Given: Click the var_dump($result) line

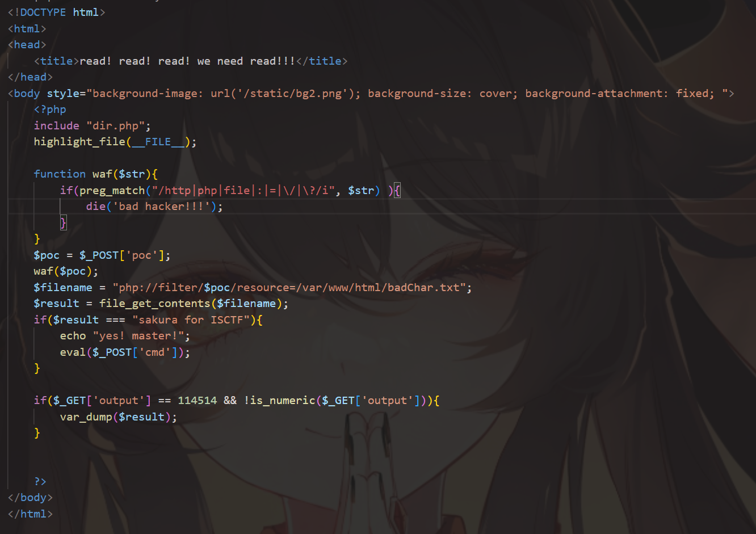Looking at the screenshot, I should [119, 417].
